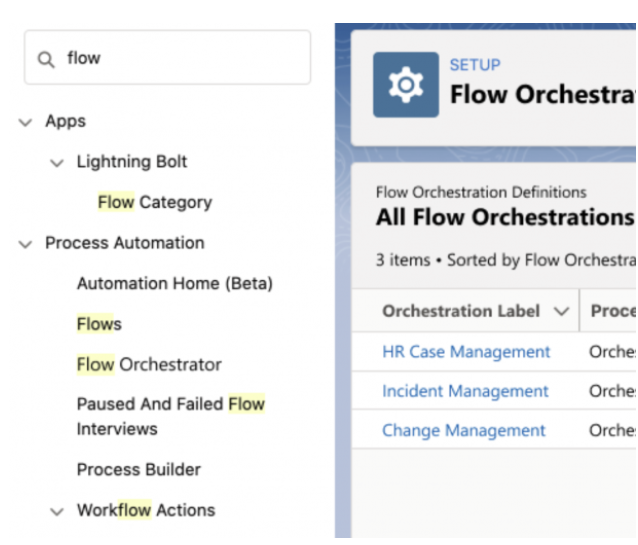Open Orchestration Label column dropdown arrow

click(x=562, y=312)
